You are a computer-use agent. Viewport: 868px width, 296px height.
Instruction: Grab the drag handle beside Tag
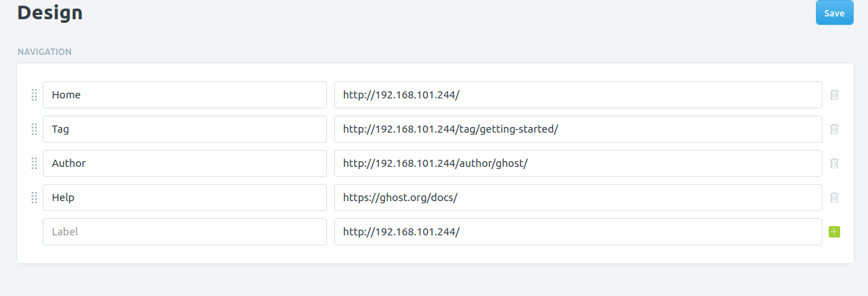pyautogui.click(x=34, y=129)
